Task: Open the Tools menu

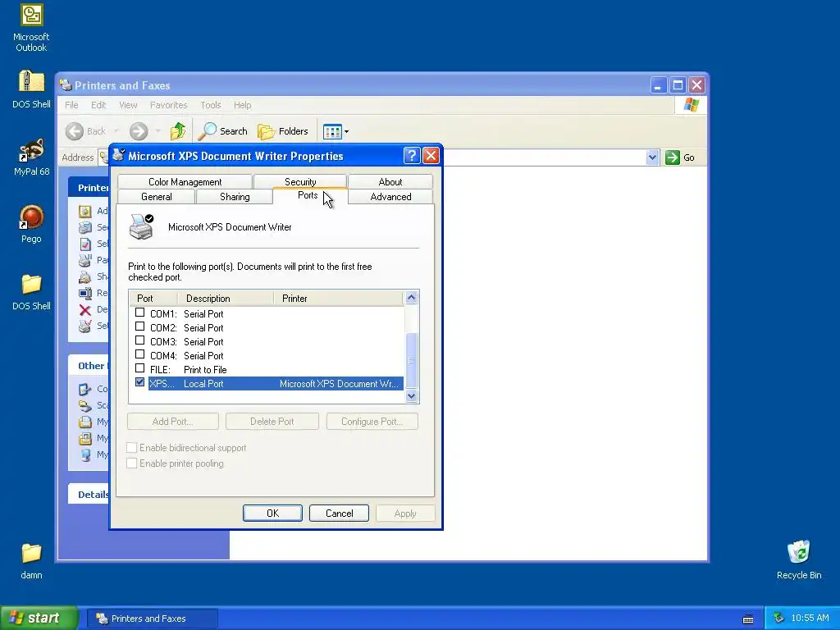Action: 211,105
